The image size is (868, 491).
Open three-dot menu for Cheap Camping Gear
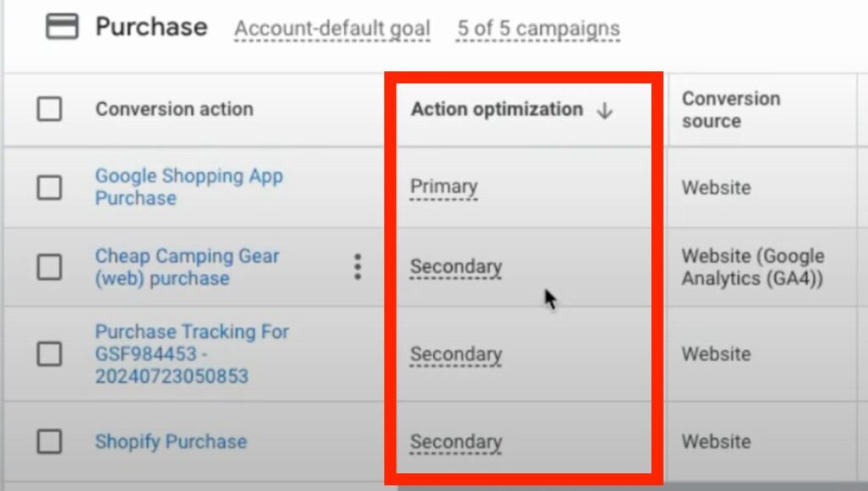click(x=358, y=267)
